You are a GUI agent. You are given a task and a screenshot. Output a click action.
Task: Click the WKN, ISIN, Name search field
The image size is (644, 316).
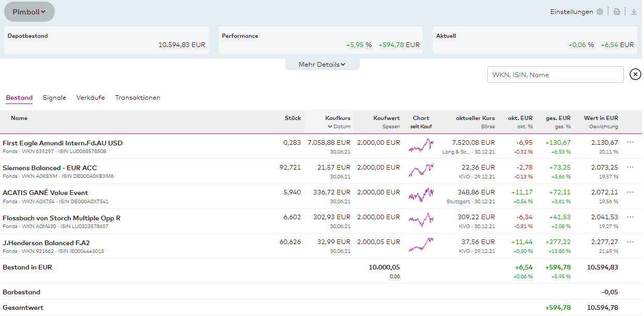[555, 75]
